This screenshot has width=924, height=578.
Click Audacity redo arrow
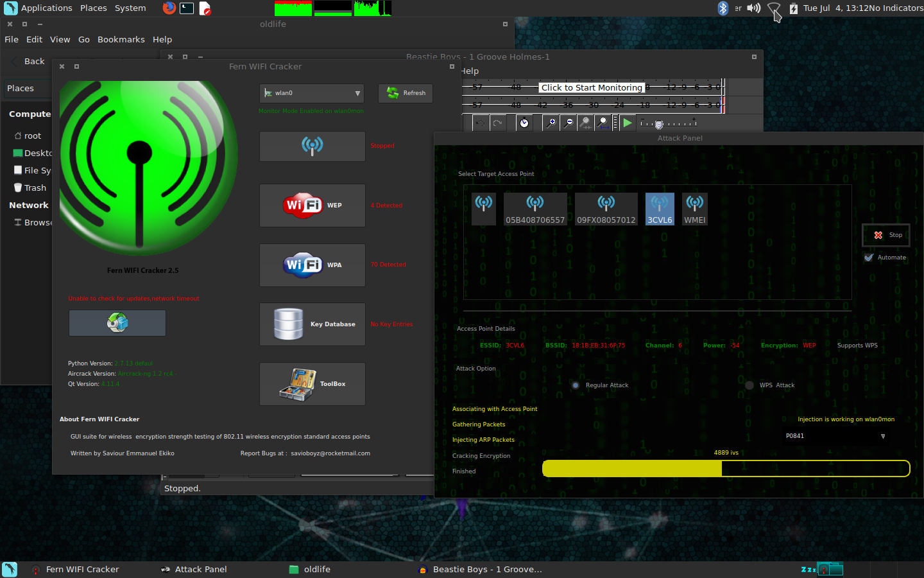tap(497, 123)
